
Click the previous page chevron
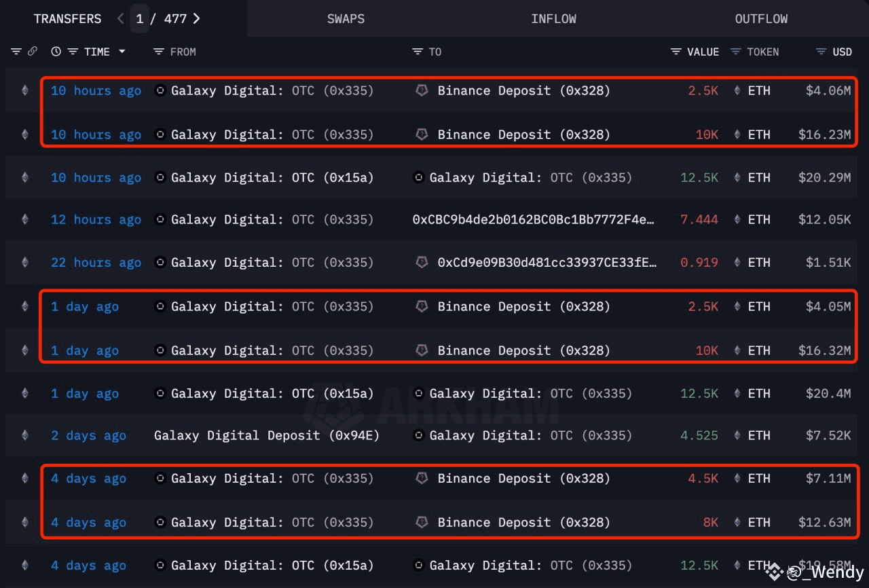pyautogui.click(x=120, y=18)
